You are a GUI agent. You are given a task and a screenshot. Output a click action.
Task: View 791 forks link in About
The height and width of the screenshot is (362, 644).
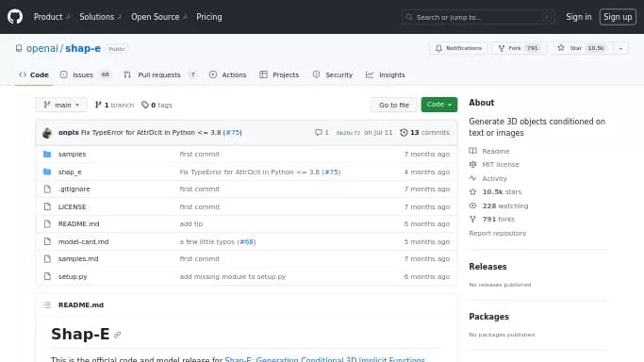tap(491, 219)
